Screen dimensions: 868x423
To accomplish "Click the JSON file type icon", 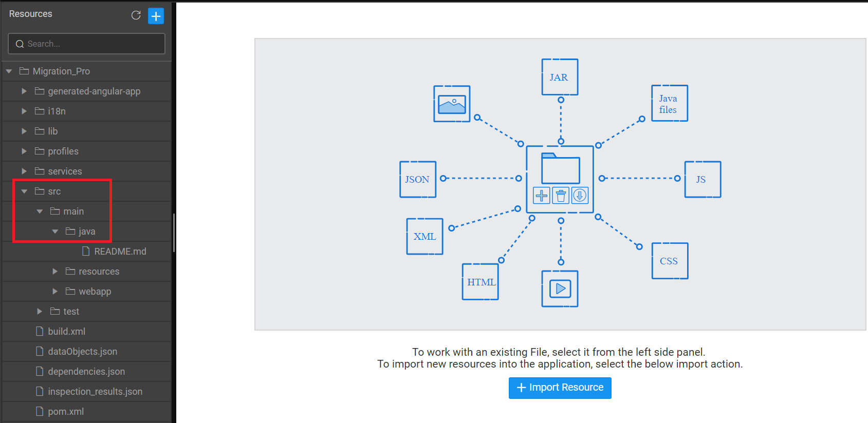I will (417, 180).
